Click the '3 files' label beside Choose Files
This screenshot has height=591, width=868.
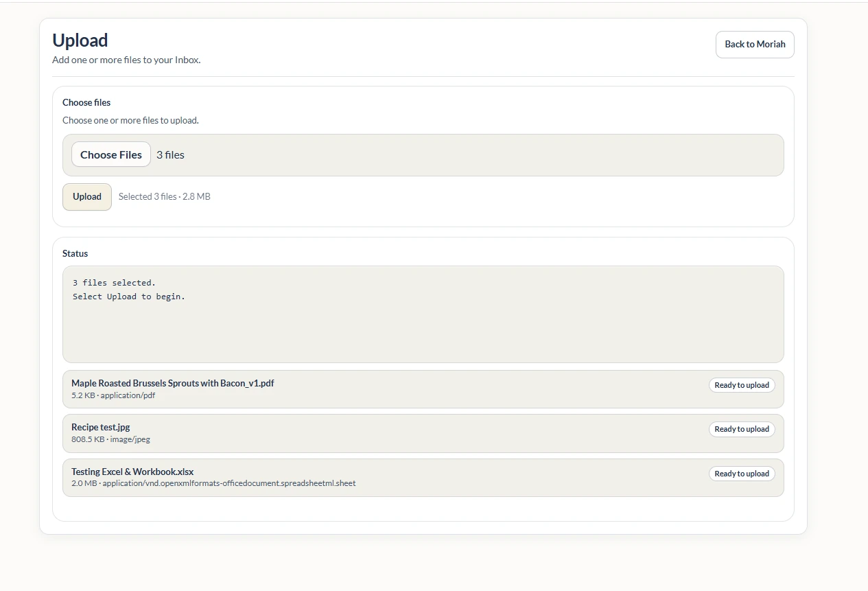tap(170, 155)
